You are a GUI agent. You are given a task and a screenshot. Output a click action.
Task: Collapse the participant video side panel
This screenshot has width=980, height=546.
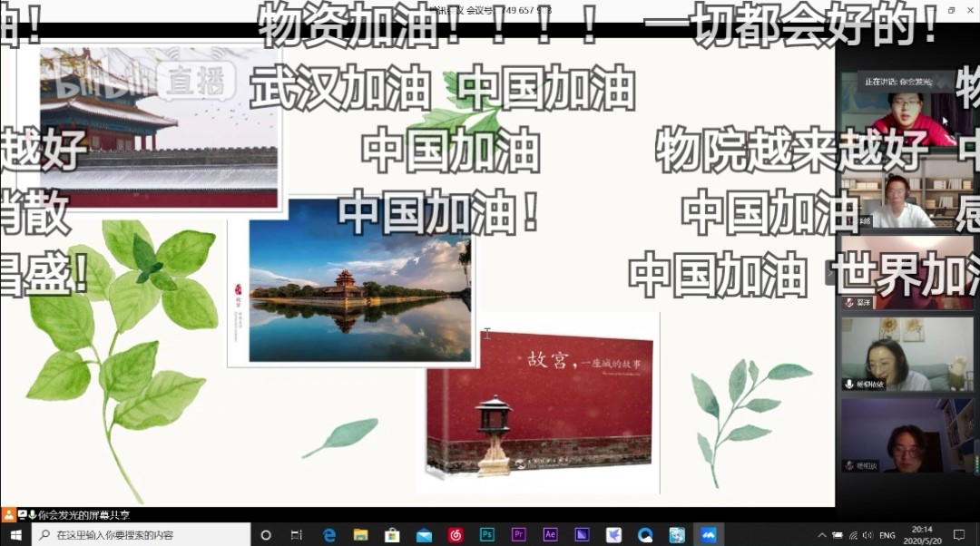pyautogui.click(x=830, y=273)
